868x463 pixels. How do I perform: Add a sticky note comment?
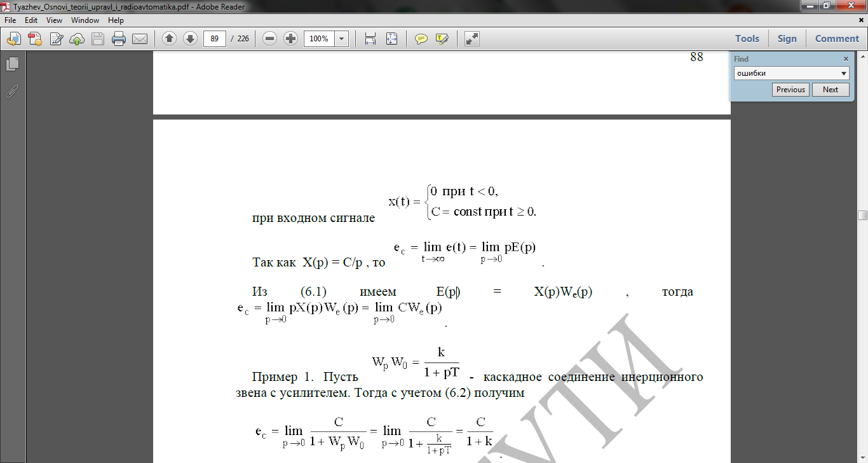tap(421, 39)
